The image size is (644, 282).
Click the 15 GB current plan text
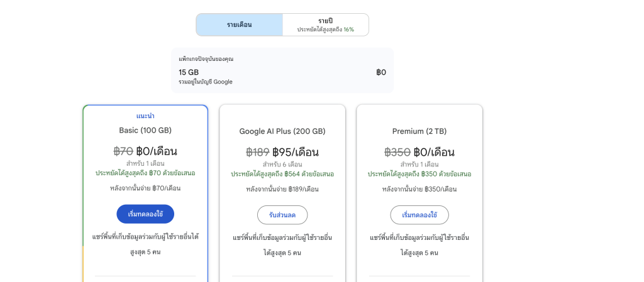coord(189,72)
